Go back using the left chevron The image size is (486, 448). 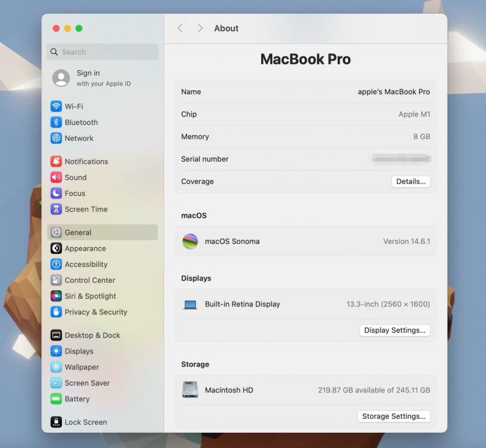pyautogui.click(x=180, y=29)
